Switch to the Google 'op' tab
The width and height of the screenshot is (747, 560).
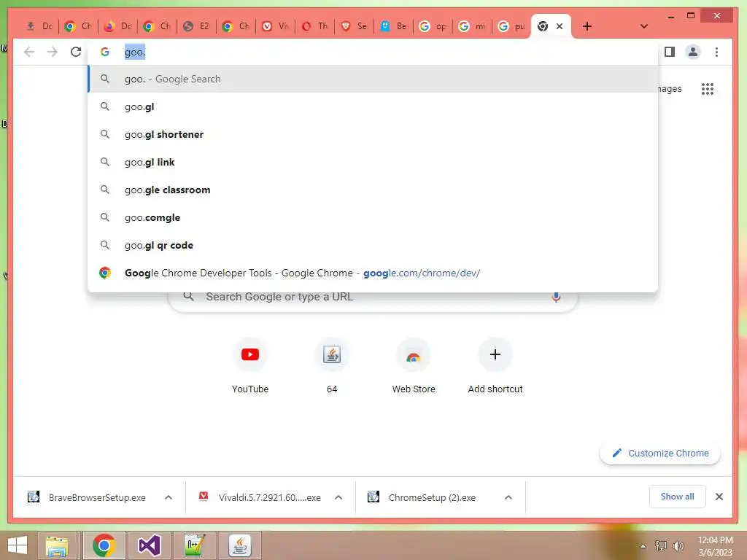pyautogui.click(x=433, y=26)
